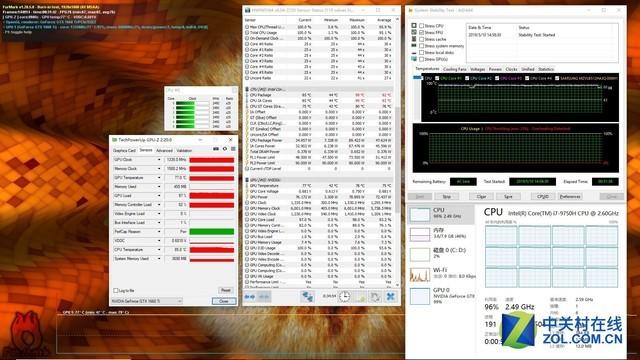Open the GPU Temperature sensor dropdown arrow
Screen dimensions: 640x360
(159, 178)
